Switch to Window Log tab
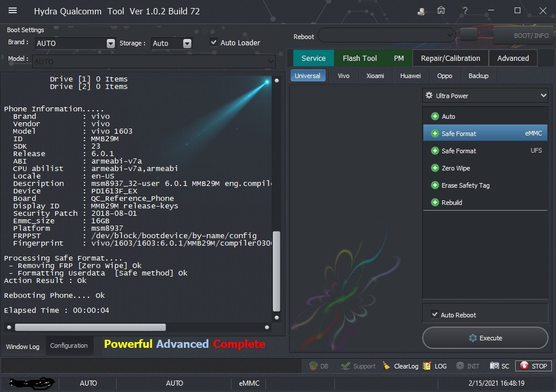The width and height of the screenshot is (556, 392). click(x=23, y=346)
